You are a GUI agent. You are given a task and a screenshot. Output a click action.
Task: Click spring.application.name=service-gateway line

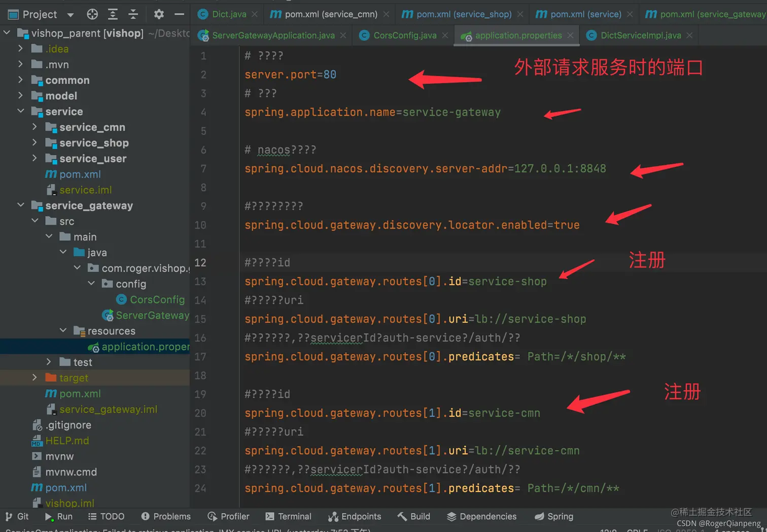tap(372, 112)
